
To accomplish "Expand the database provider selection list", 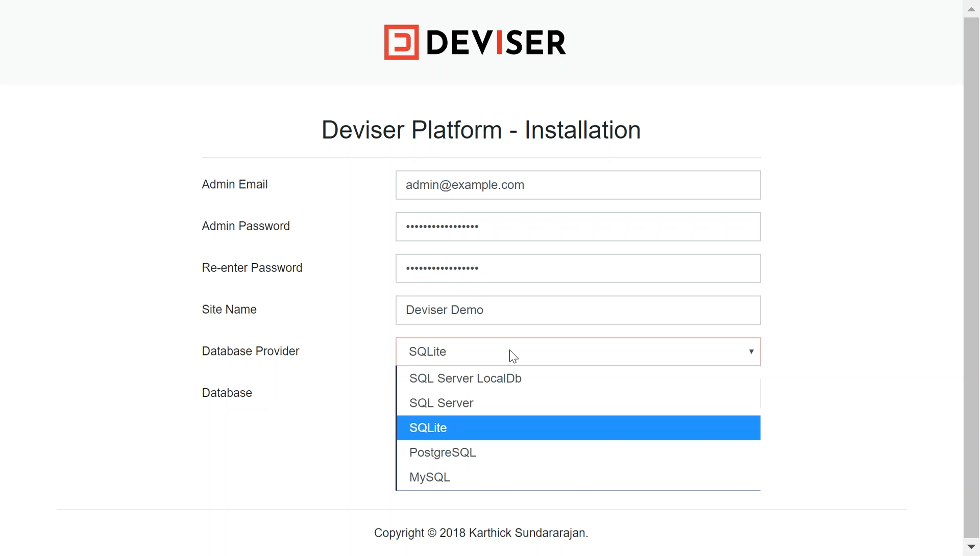I will [751, 351].
